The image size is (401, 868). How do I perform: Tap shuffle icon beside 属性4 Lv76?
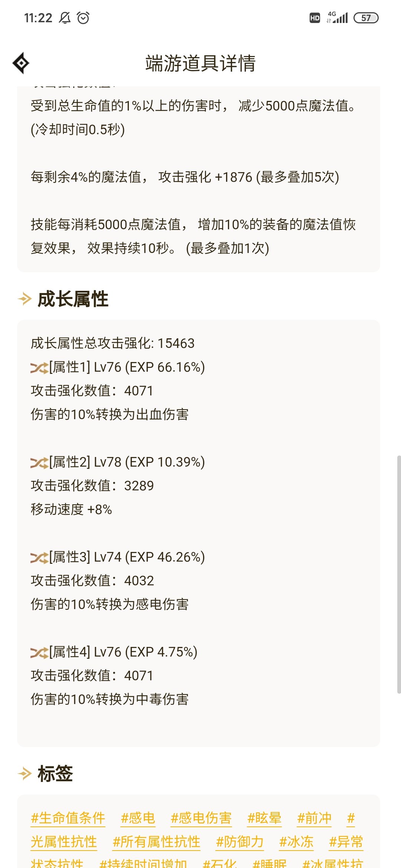pos(39,652)
